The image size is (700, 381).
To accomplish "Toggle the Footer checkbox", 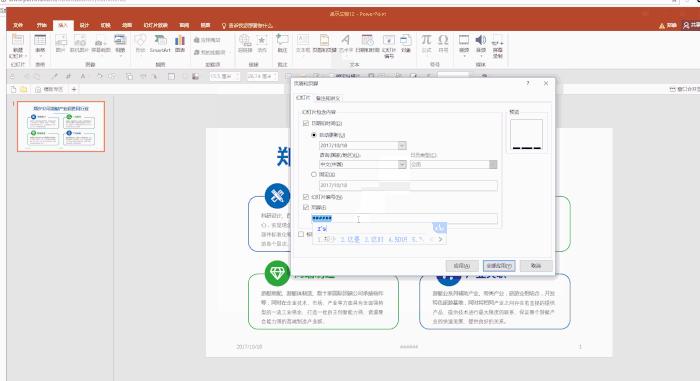I will click(306, 207).
